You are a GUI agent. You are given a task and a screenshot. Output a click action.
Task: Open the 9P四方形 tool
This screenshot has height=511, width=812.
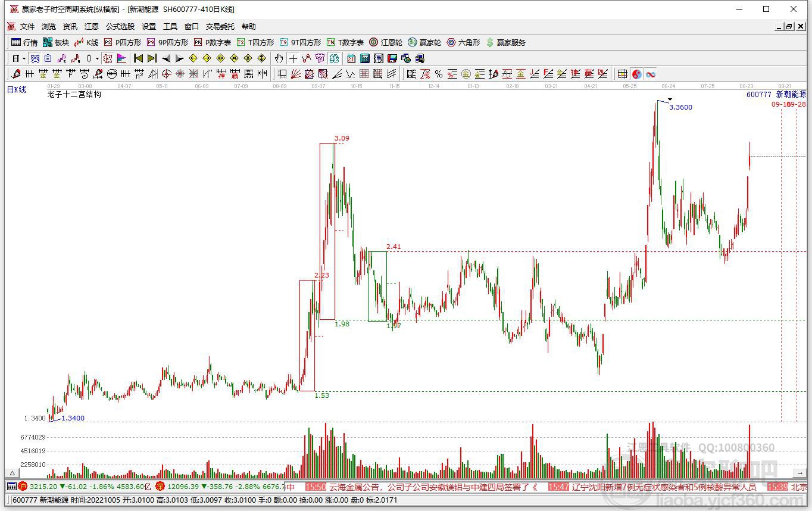(x=167, y=42)
